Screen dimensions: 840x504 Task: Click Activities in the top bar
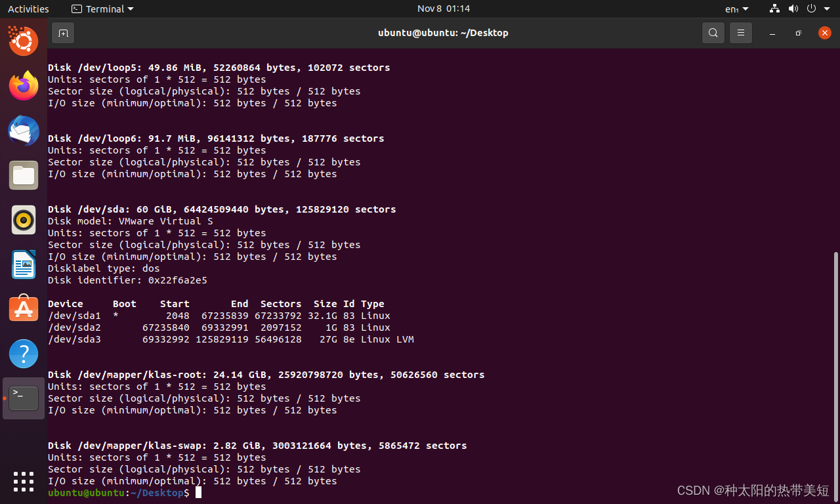click(28, 9)
